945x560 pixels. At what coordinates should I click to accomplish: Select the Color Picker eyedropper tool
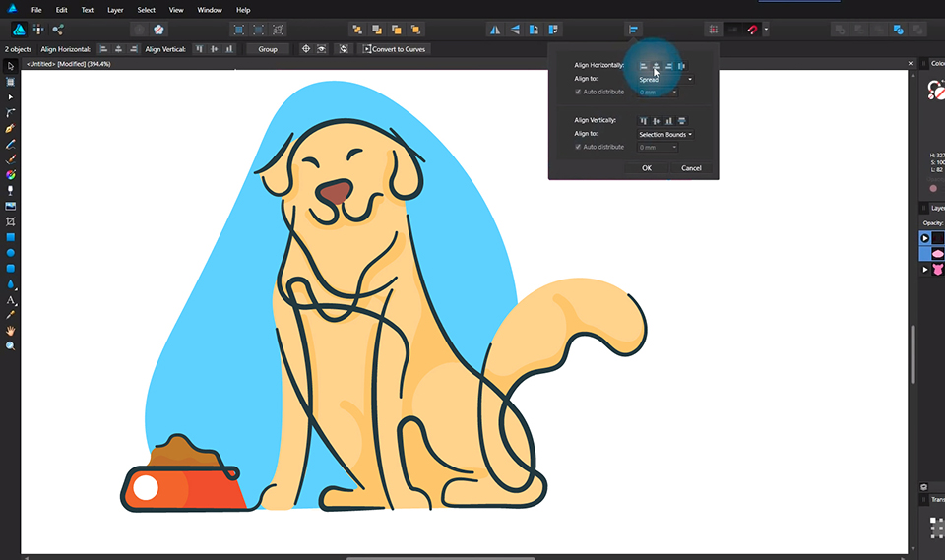tap(10, 315)
